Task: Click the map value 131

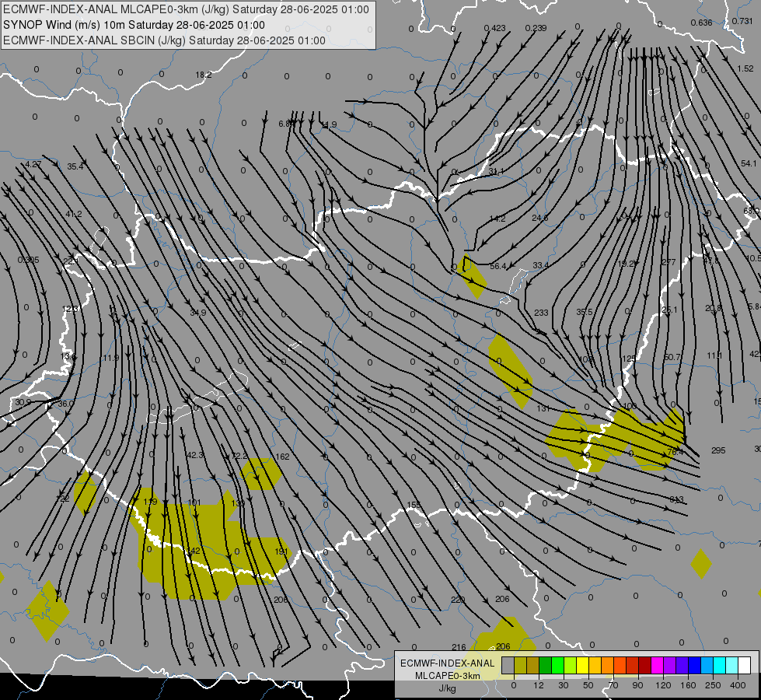Action: (x=543, y=409)
